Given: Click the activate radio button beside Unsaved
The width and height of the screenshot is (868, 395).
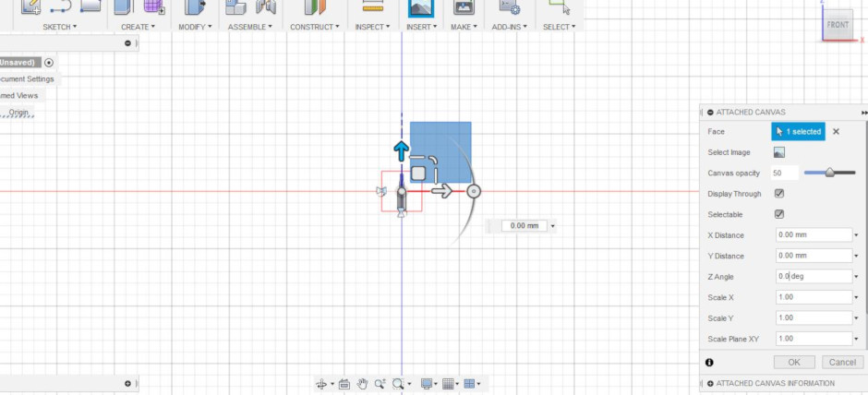Looking at the screenshot, I should pyautogui.click(x=49, y=63).
